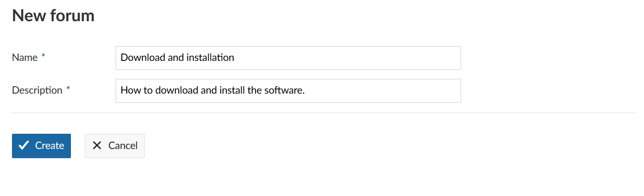Click the Name field label
644x196 pixels.
tap(25, 58)
